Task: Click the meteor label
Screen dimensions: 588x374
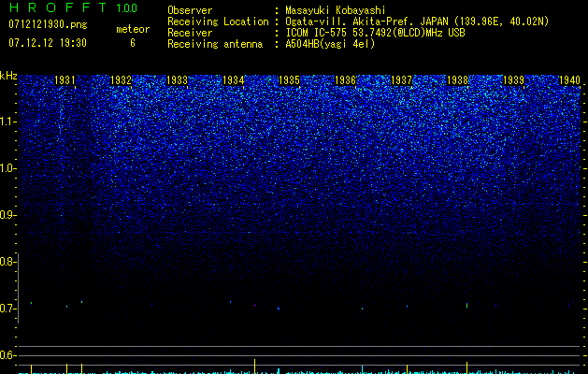Action: [x=133, y=29]
